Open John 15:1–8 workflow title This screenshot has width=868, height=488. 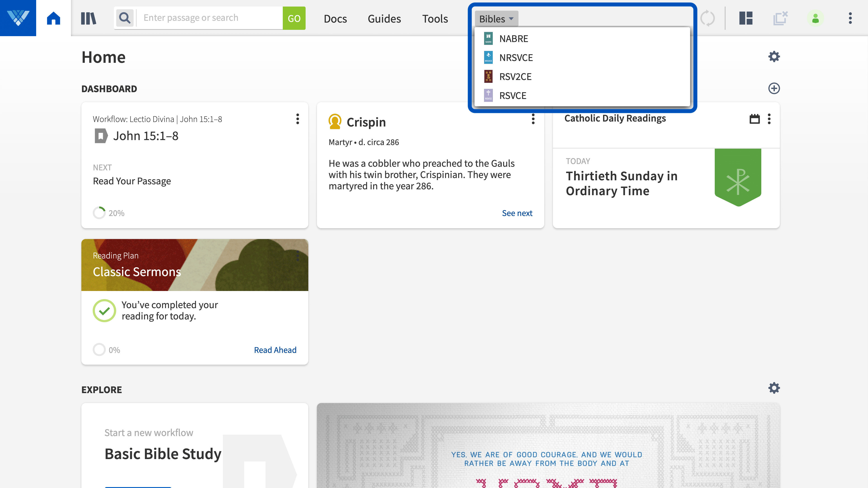146,136
